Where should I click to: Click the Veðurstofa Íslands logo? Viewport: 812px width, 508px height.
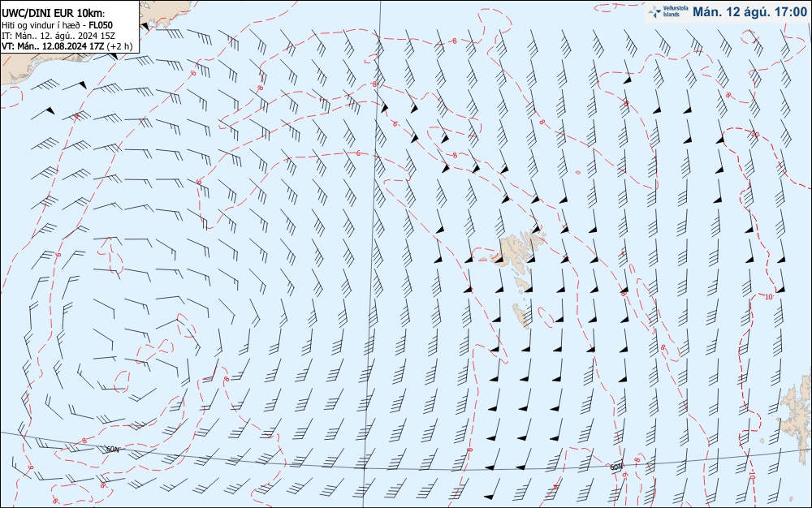point(668,12)
